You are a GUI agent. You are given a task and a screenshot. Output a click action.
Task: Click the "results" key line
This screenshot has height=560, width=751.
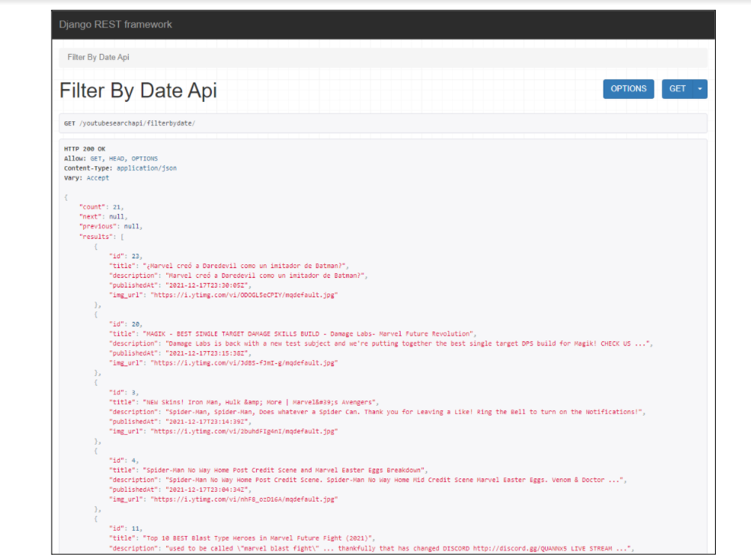101,237
